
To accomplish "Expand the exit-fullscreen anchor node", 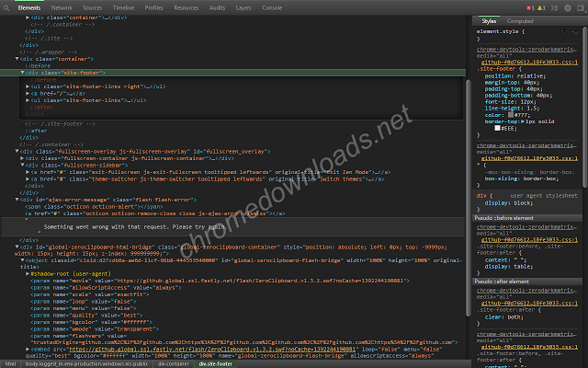I will pos(28,172).
